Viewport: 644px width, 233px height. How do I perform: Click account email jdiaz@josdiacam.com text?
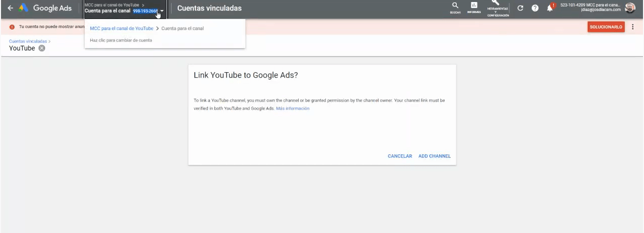601,10
